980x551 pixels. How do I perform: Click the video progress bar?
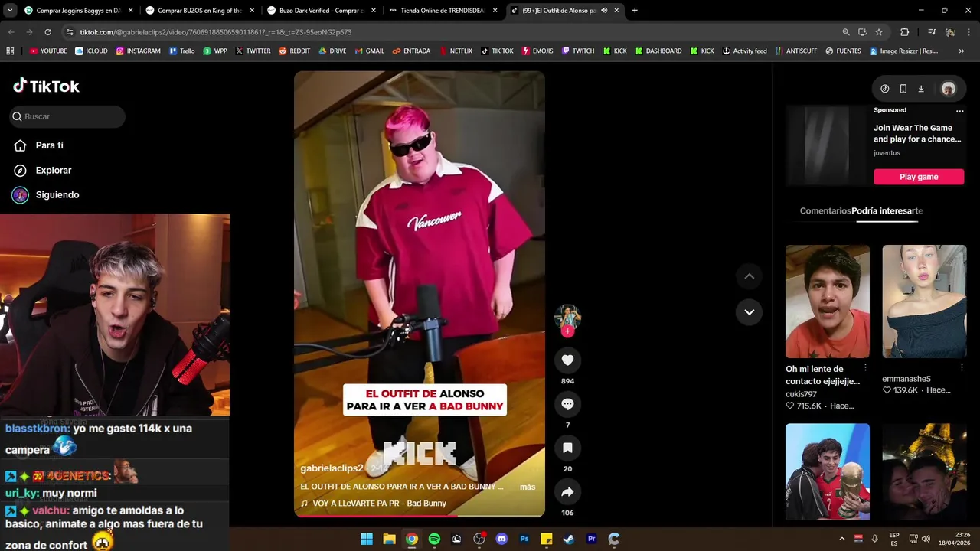pos(420,516)
